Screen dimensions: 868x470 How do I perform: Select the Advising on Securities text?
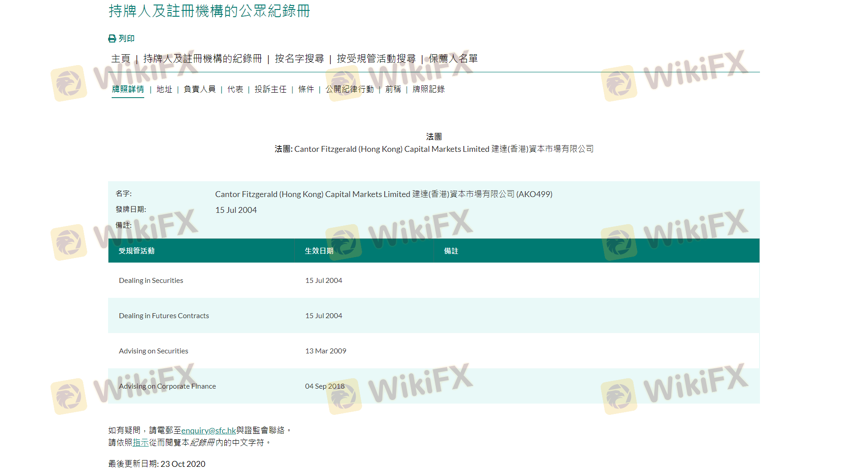tap(154, 351)
